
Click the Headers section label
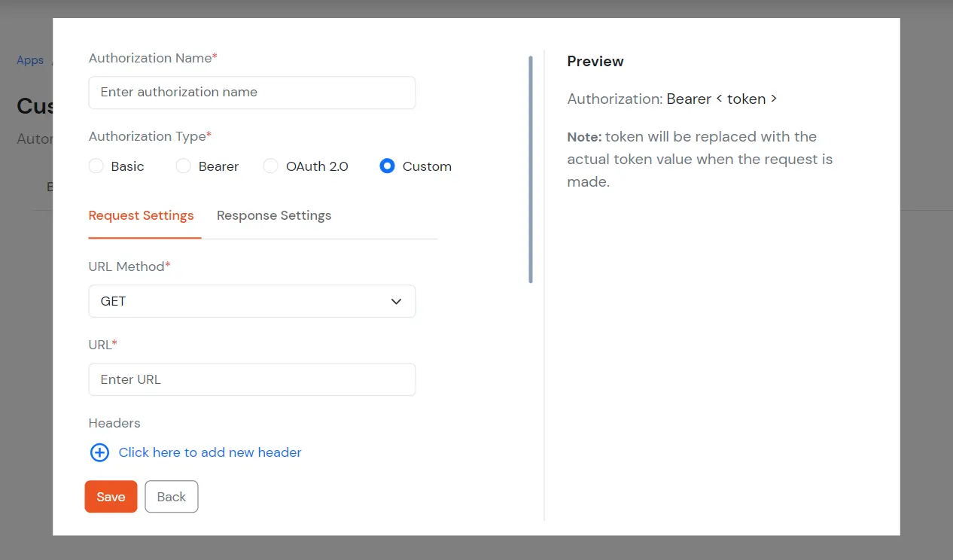(x=114, y=423)
